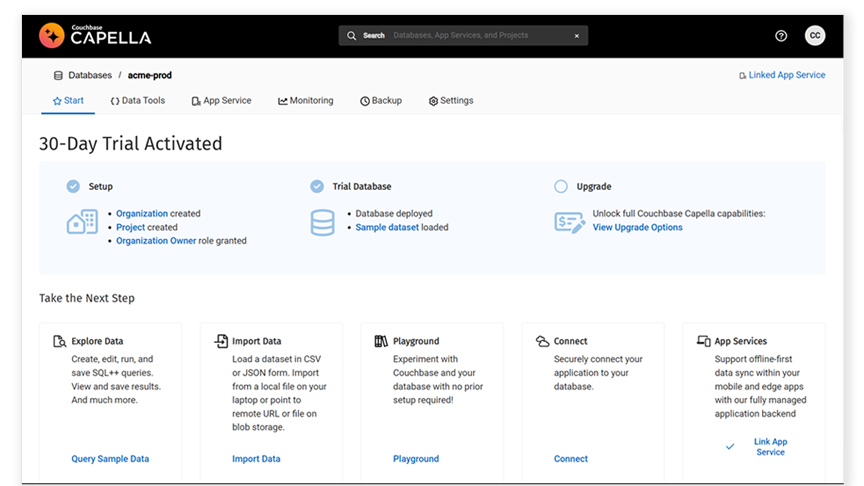Screen dimensions: 864x486
Task: Open the help question mark icon
Action: tap(781, 36)
